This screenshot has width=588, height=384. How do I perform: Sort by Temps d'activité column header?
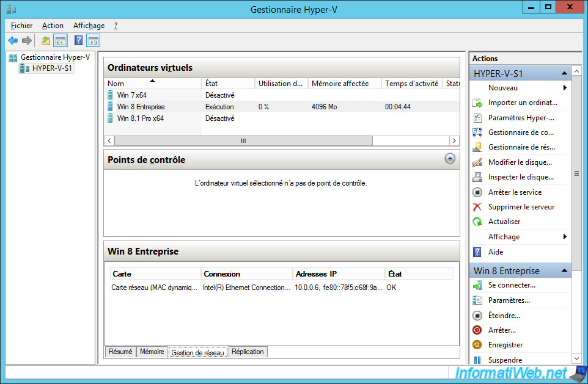tap(412, 83)
